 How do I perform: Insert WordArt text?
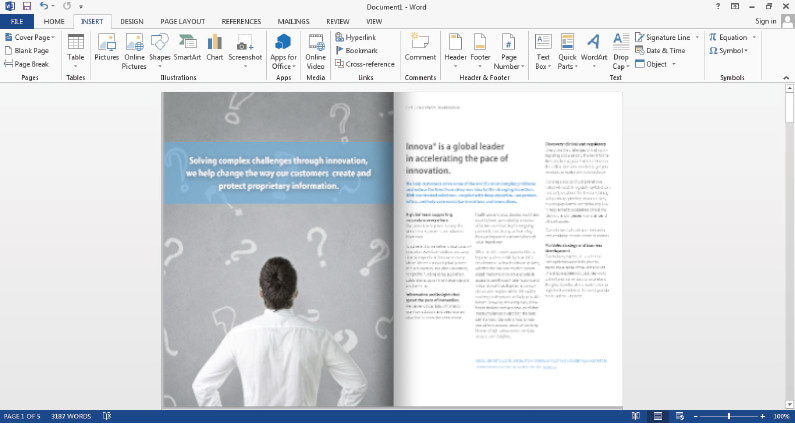click(x=594, y=52)
